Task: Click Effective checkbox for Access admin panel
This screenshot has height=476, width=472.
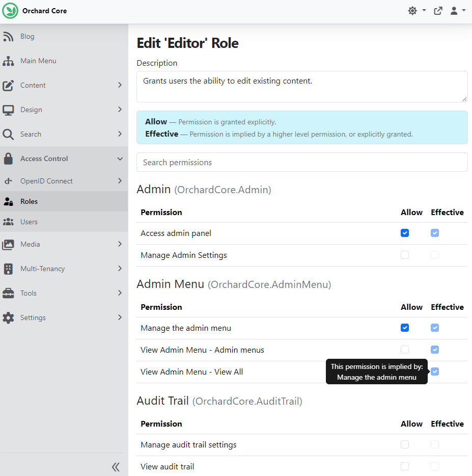Action: click(x=435, y=233)
